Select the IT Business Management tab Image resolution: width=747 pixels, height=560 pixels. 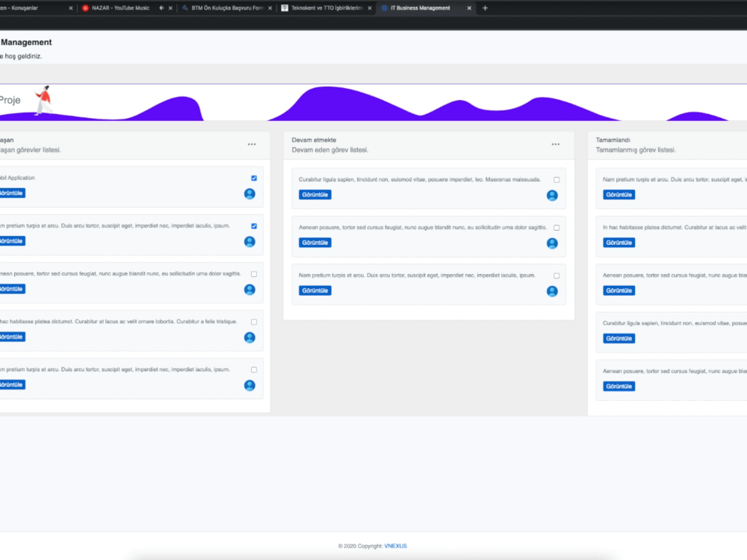(420, 8)
